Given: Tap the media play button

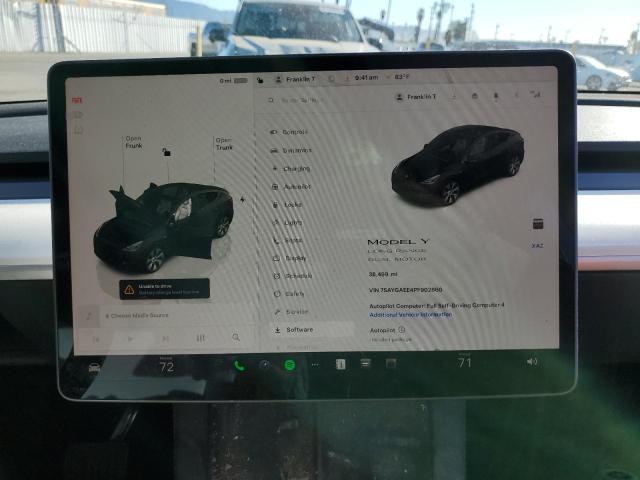Looking at the screenshot, I should point(130,339).
